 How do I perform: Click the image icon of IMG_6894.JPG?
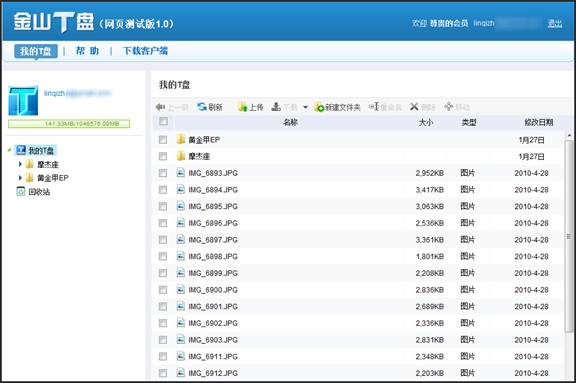[x=181, y=189]
